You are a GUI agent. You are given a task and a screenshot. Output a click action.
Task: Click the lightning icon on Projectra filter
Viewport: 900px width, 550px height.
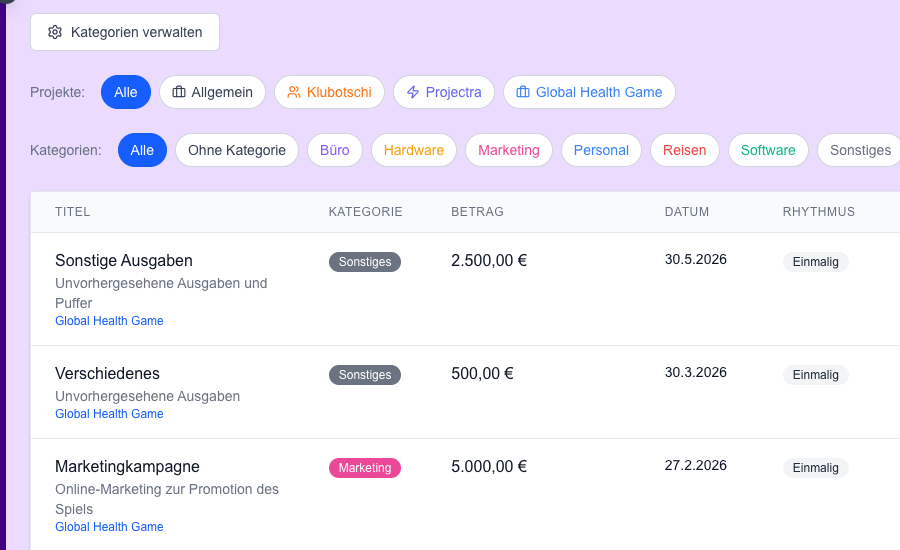(x=413, y=92)
